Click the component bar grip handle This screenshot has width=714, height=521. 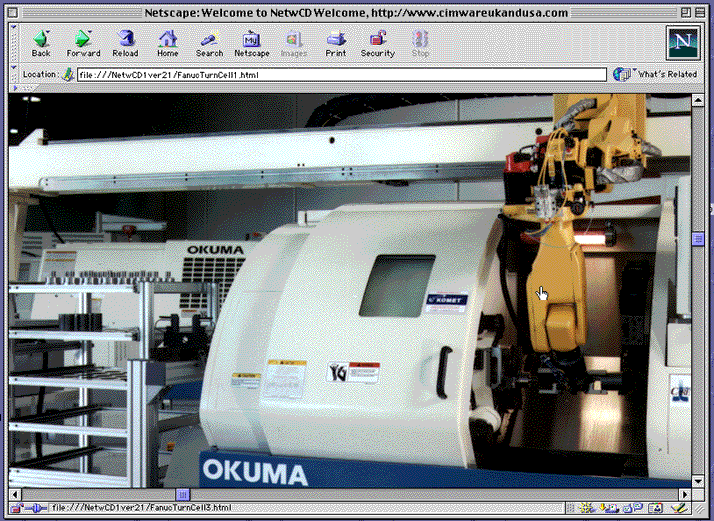click(x=570, y=508)
